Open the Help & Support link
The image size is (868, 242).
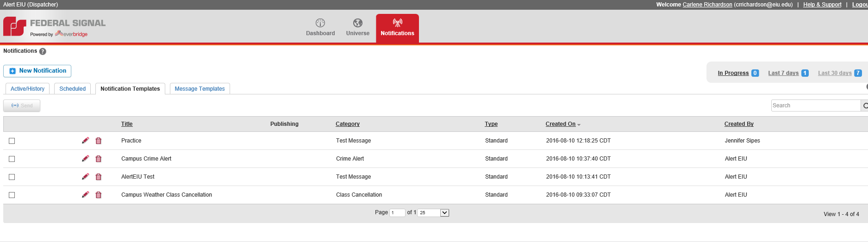click(822, 5)
